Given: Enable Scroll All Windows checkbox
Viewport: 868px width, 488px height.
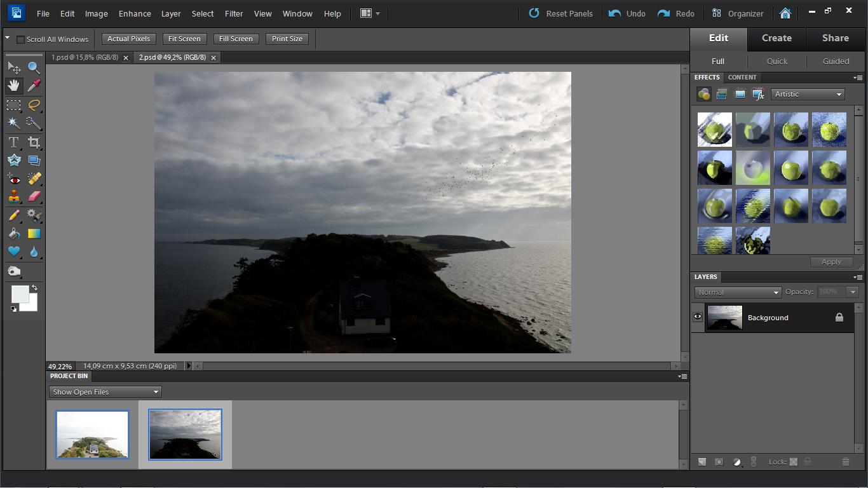Looking at the screenshot, I should tap(20, 39).
